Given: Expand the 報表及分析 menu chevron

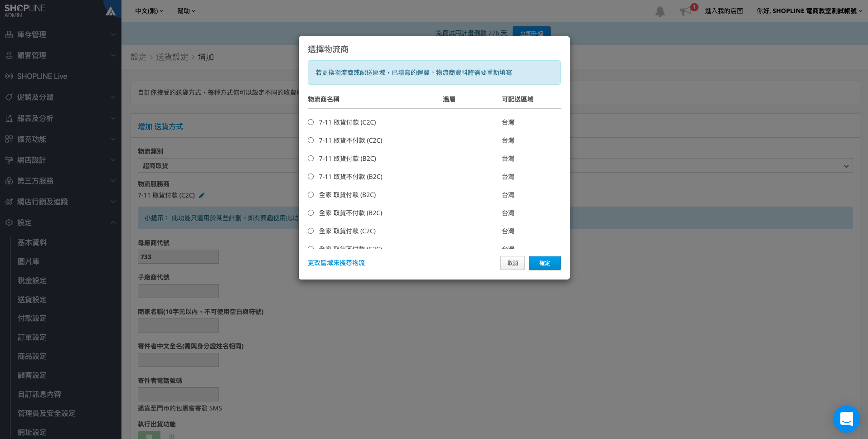Looking at the screenshot, I should (113, 118).
